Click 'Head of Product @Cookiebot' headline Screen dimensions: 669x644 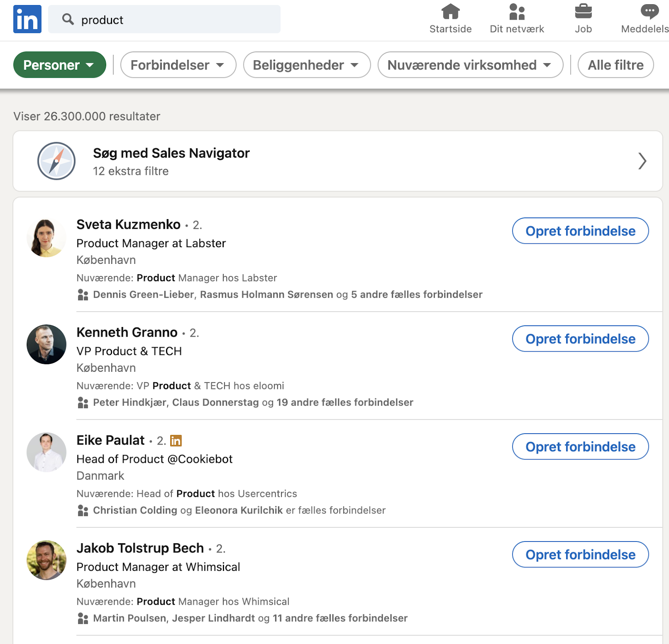click(x=154, y=459)
